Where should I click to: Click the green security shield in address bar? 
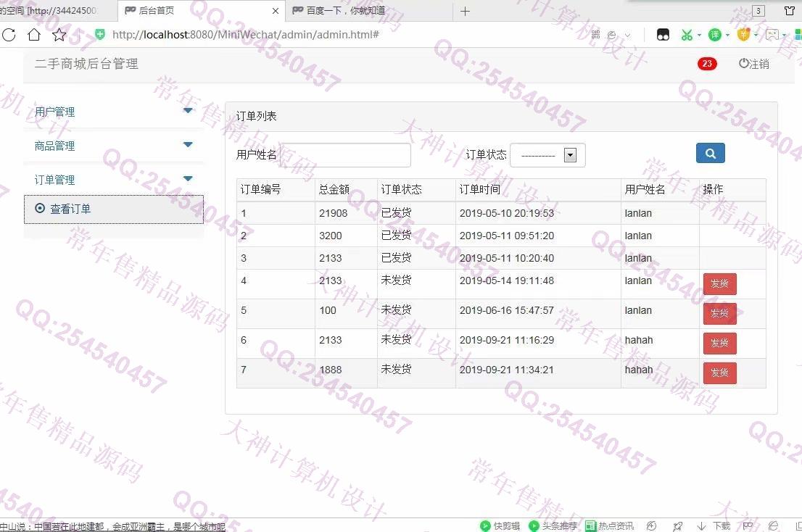click(100, 34)
